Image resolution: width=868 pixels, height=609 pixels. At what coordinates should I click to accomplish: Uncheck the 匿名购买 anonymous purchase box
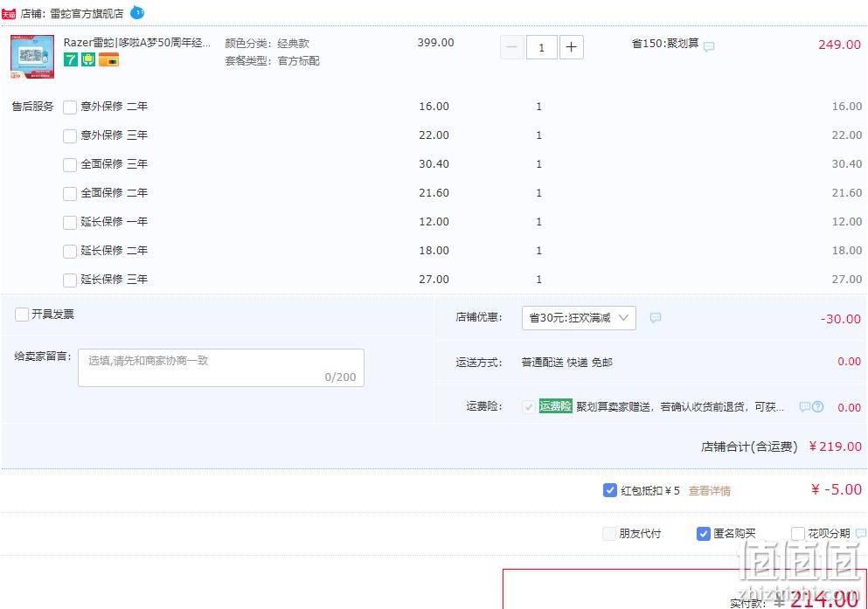pos(703,533)
